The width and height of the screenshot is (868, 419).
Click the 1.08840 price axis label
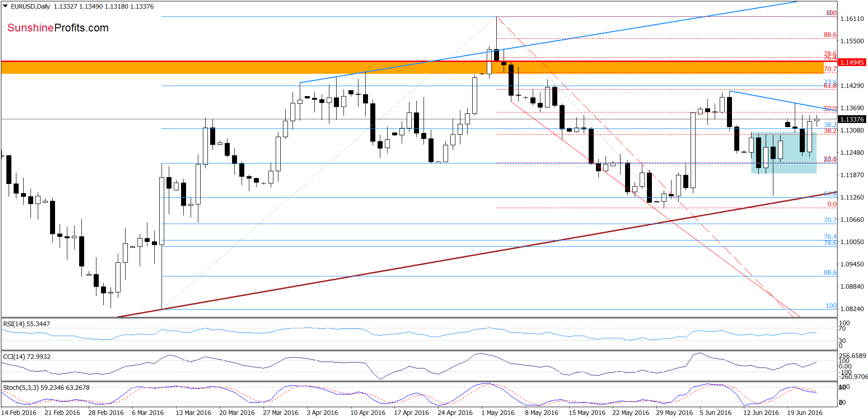click(852, 286)
